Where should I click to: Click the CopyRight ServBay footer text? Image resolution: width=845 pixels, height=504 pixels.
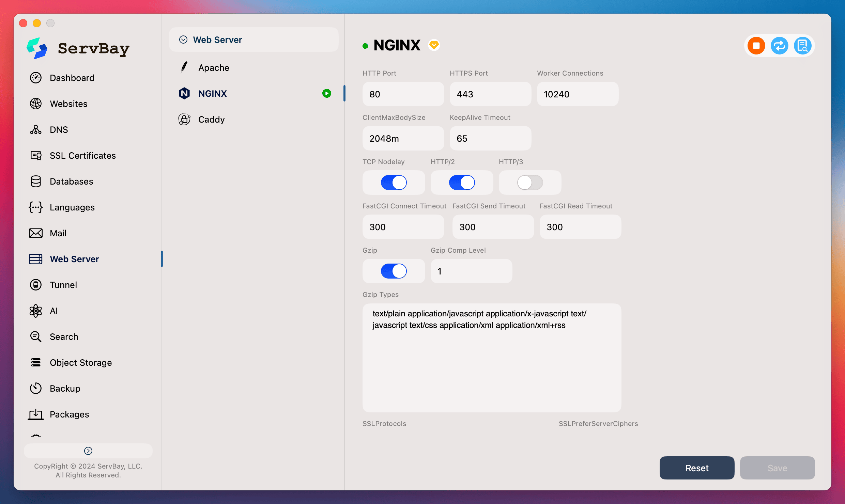[x=88, y=471]
